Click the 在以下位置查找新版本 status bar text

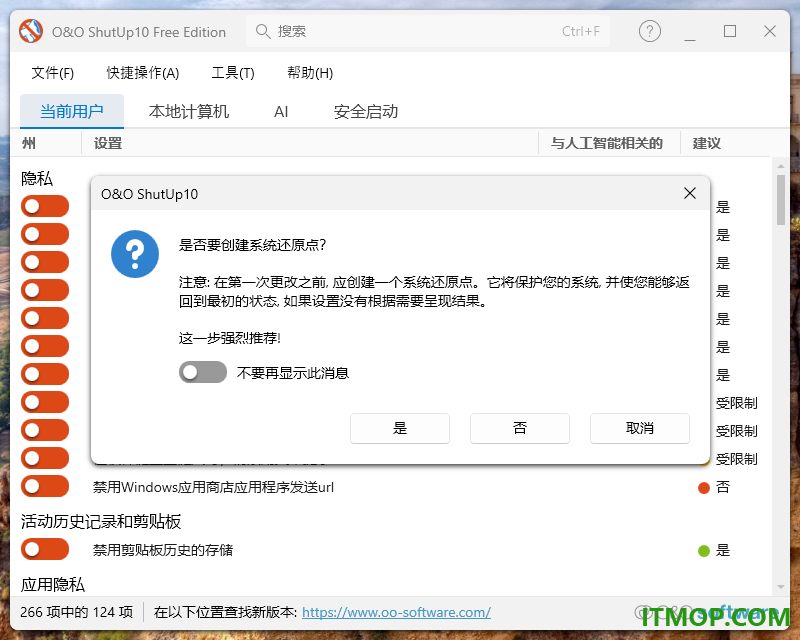226,612
